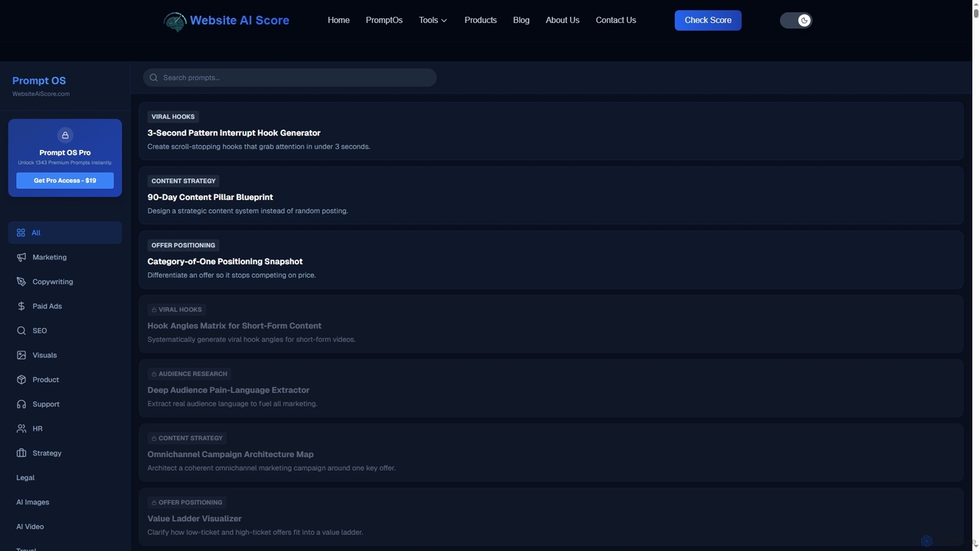Screen dimensions: 980x551
Task: Toggle the dark mode switch
Action: [x=795, y=21]
